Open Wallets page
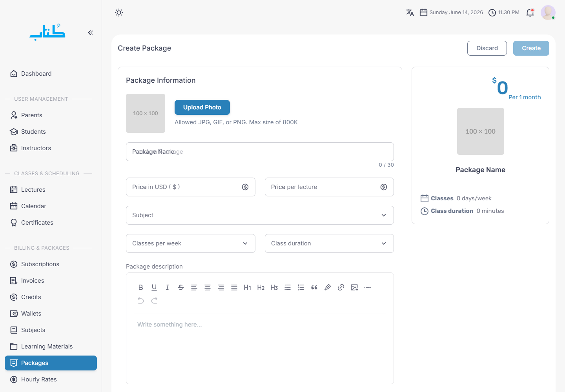The image size is (565, 392). (51, 314)
